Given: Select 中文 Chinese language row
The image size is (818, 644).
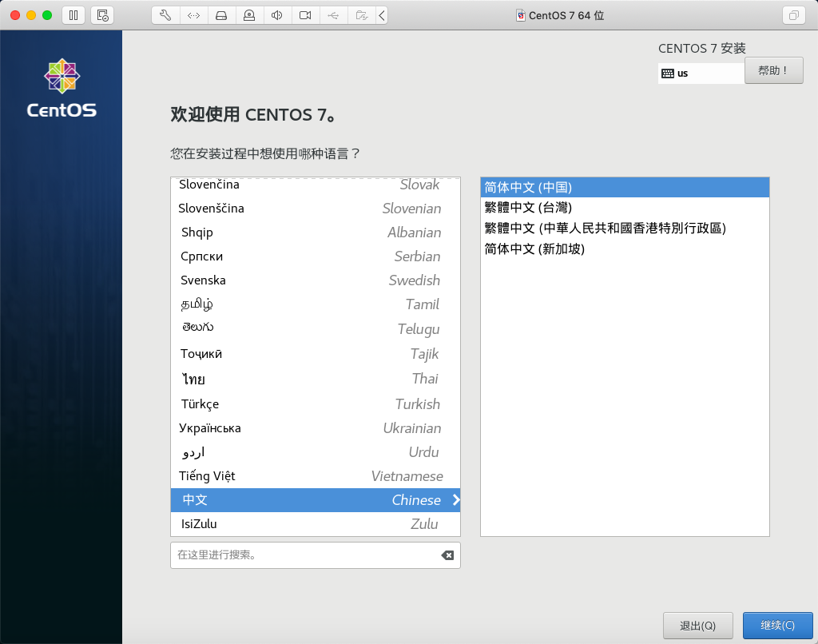Looking at the screenshot, I should point(315,500).
